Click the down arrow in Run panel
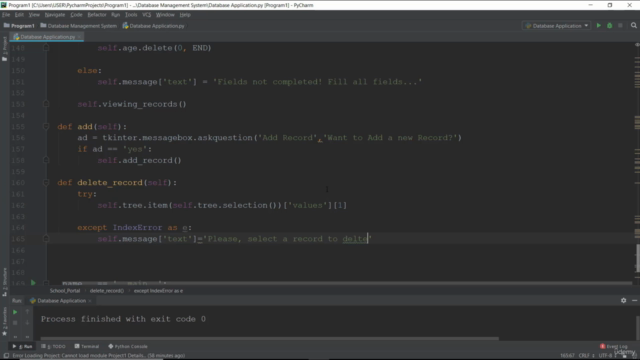 pos(27,323)
